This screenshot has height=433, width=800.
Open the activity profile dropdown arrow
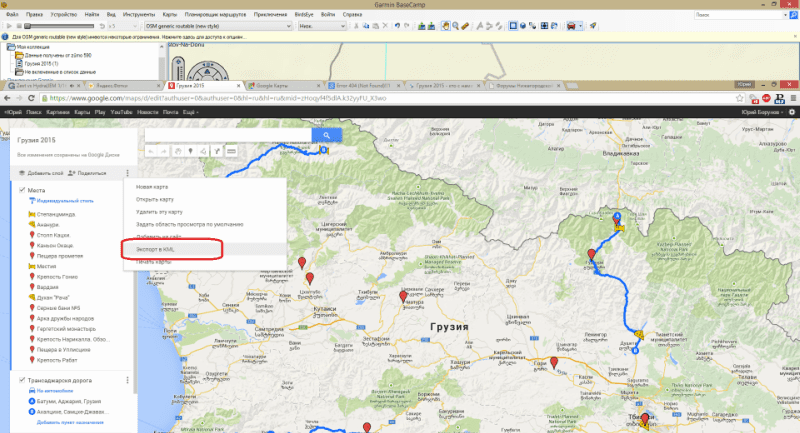[x=580, y=26]
